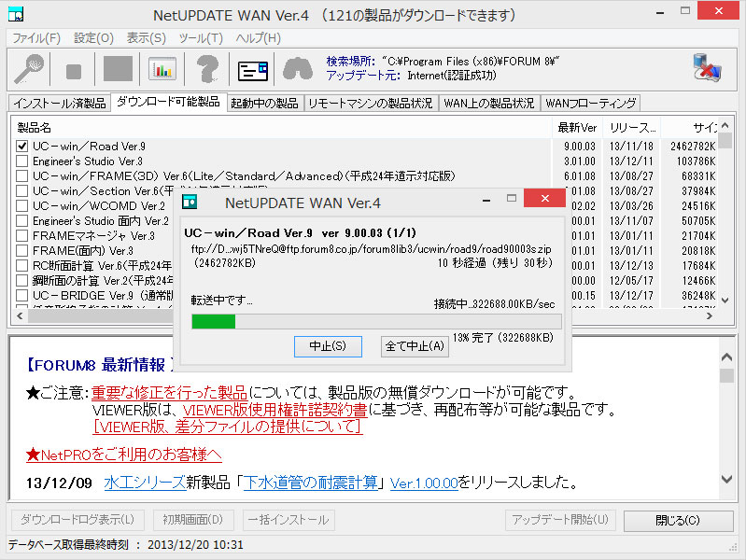The width and height of the screenshot is (746, 560).
Task: Click the main window app icon in title bar
Action: point(16,14)
